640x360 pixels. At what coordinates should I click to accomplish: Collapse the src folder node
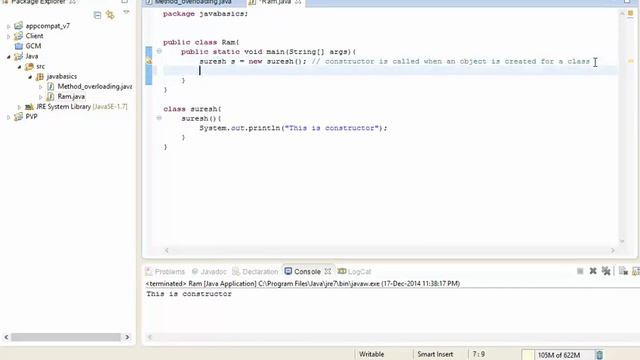click(x=19, y=67)
